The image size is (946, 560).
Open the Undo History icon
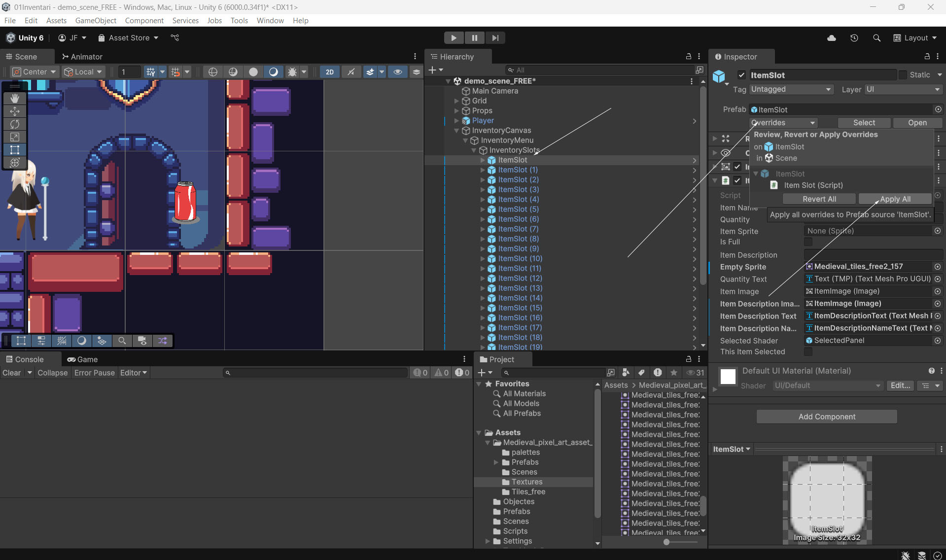[854, 38]
